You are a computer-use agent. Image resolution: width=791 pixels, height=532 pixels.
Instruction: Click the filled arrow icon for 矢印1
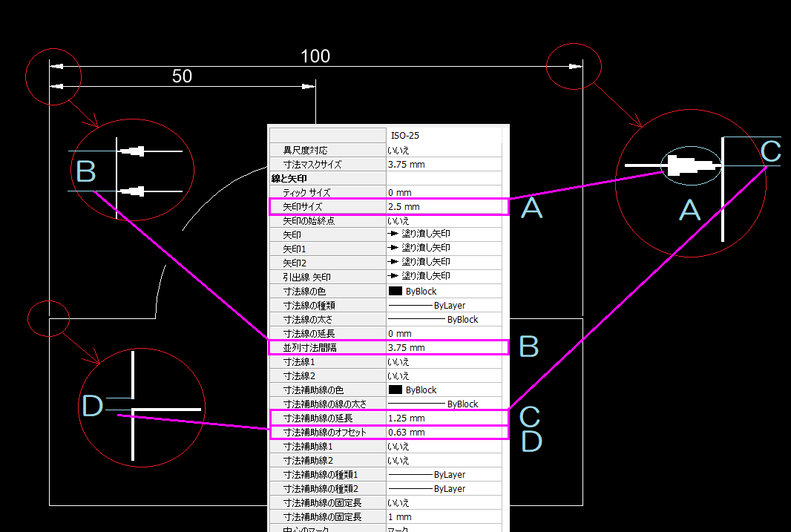(393, 248)
